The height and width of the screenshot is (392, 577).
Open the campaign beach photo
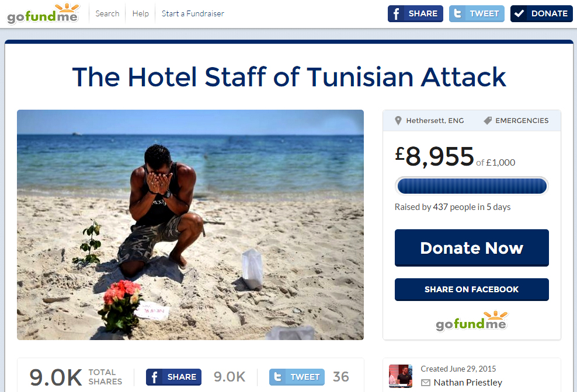pyautogui.click(x=190, y=225)
